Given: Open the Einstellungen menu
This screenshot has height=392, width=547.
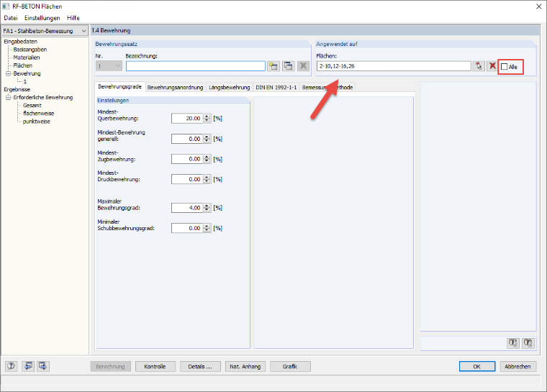Looking at the screenshot, I should click(42, 18).
